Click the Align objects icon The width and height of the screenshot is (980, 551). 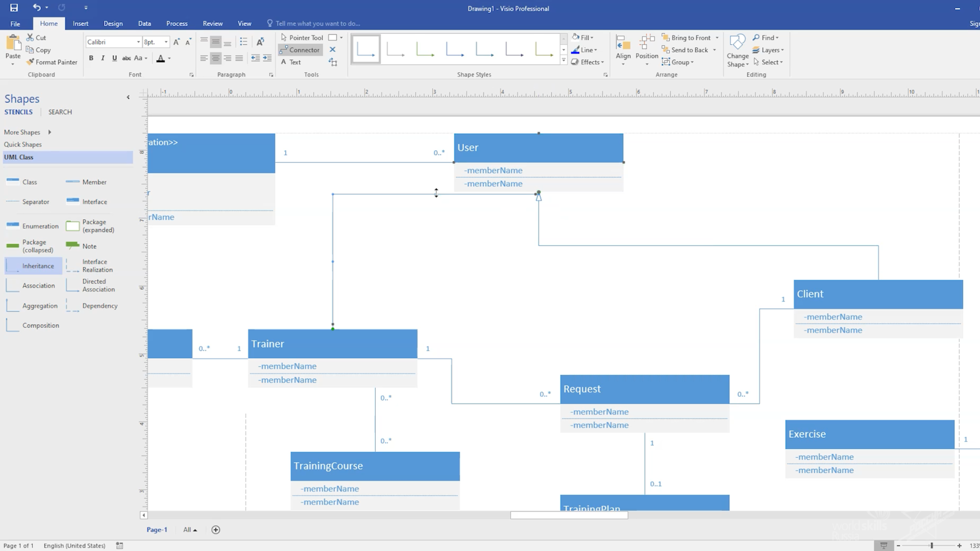tap(623, 43)
